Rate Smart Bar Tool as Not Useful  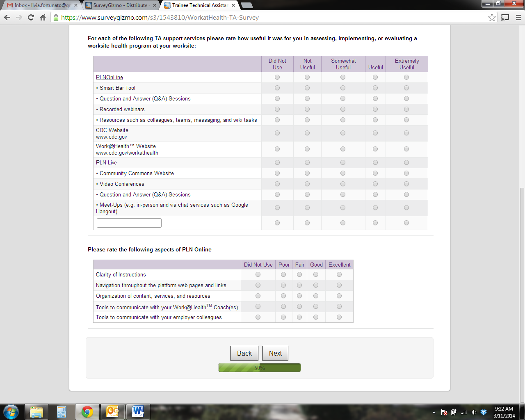(307, 88)
